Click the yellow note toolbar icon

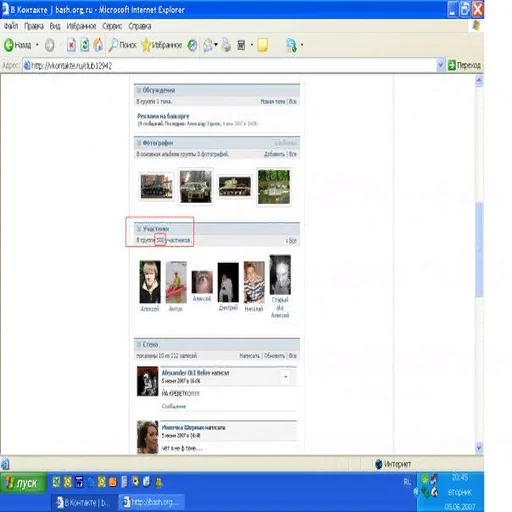(262, 45)
